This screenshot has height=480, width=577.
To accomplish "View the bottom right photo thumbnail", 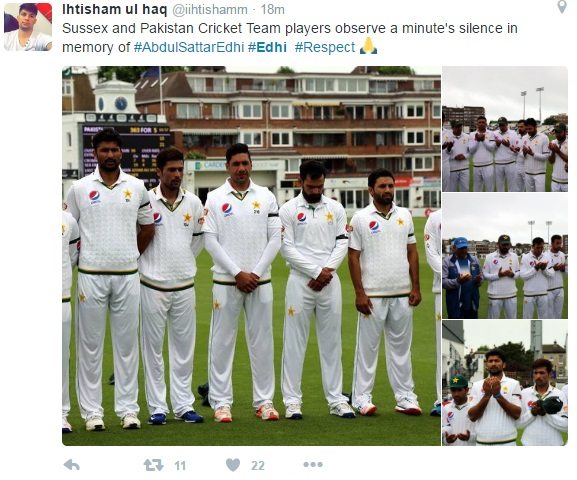I will tap(505, 383).
